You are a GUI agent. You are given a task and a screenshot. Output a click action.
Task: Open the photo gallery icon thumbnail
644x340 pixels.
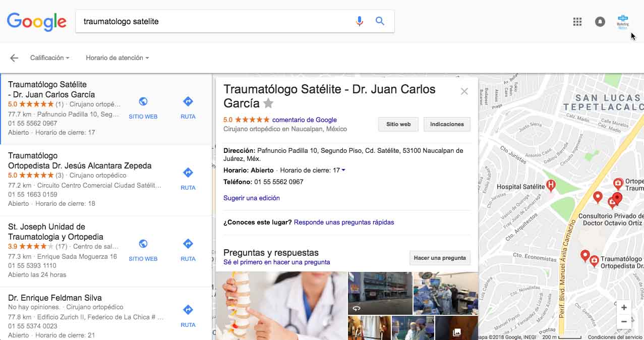[x=456, y=328]
